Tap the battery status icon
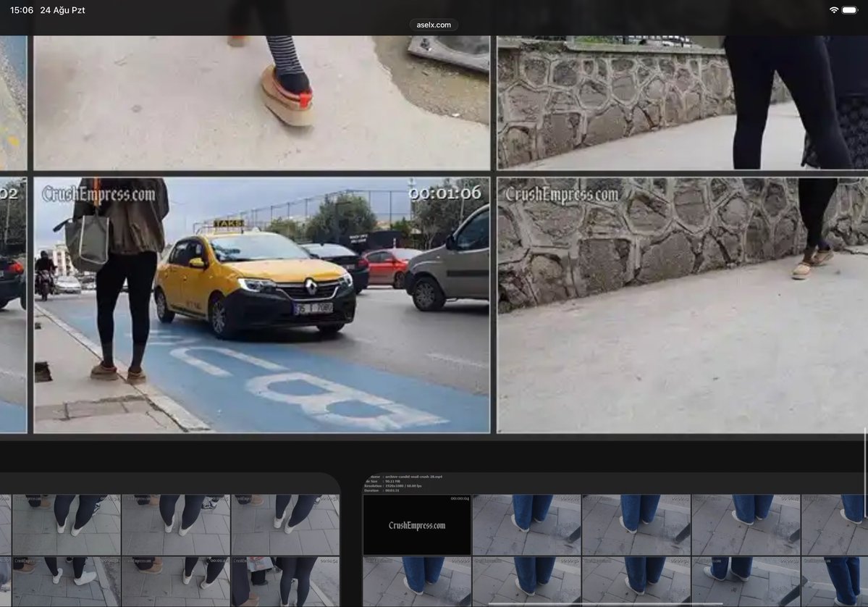Screen dimensions: 868x607 click(x=850, y=10)
